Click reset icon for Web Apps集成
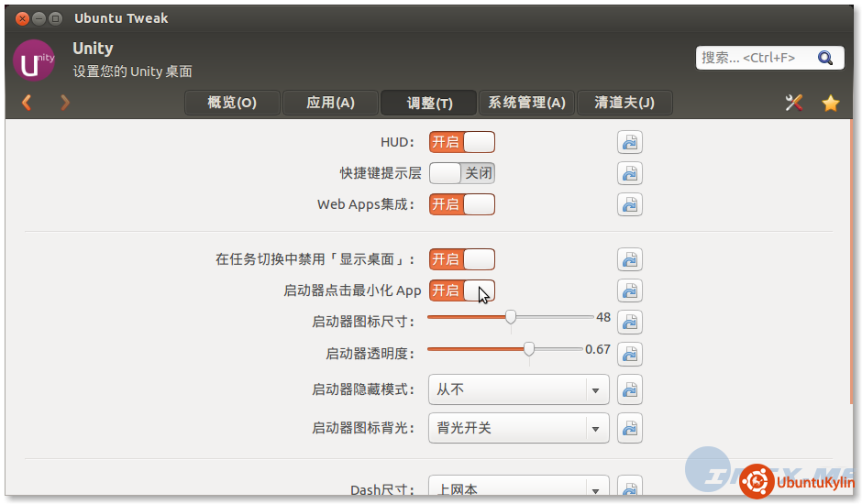Screen dimensions: 862x504 (629, 204)
